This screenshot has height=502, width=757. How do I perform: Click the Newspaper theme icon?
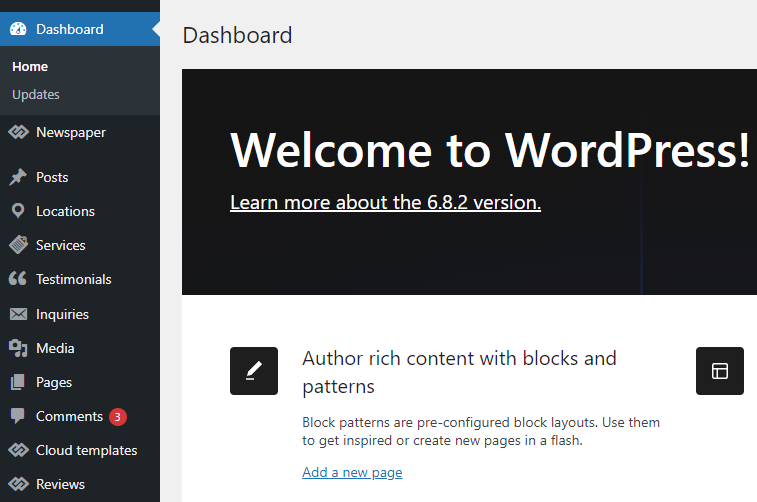(x=18, y=132)
